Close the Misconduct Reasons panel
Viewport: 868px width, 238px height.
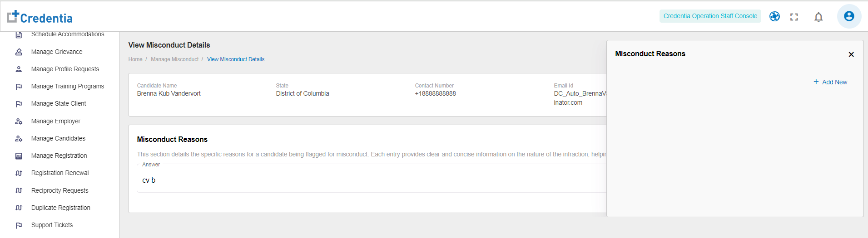tap(851, 54)
